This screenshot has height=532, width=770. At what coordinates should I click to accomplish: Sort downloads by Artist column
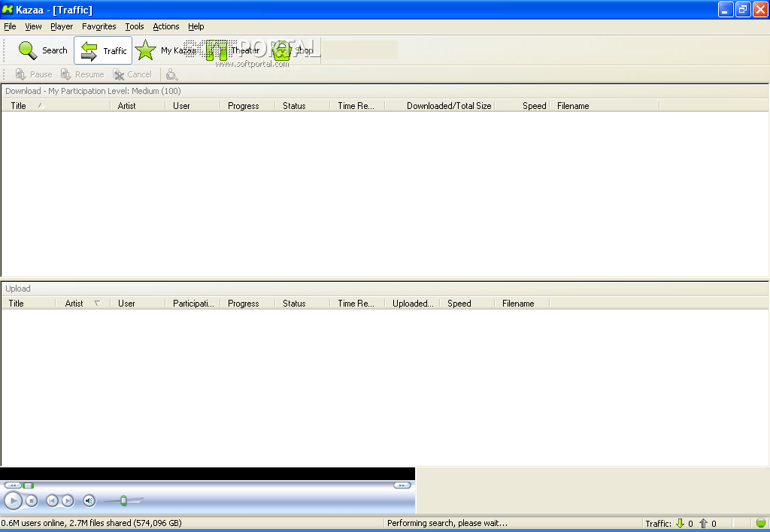pos(138,106)
